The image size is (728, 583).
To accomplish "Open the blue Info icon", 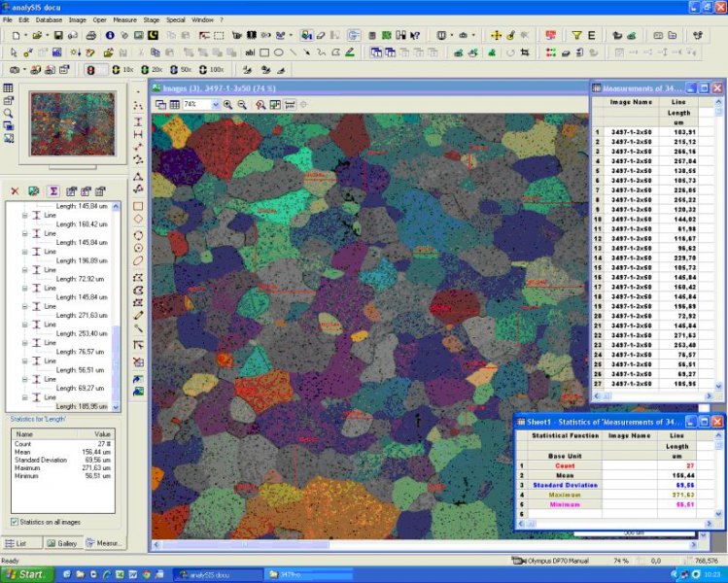I will tap(110, 35).
